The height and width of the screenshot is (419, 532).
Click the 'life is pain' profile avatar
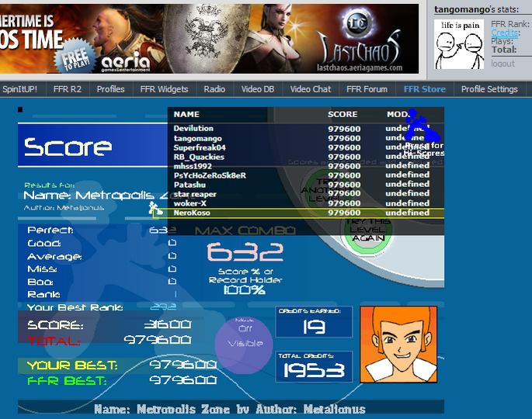[x=459, y=44]
